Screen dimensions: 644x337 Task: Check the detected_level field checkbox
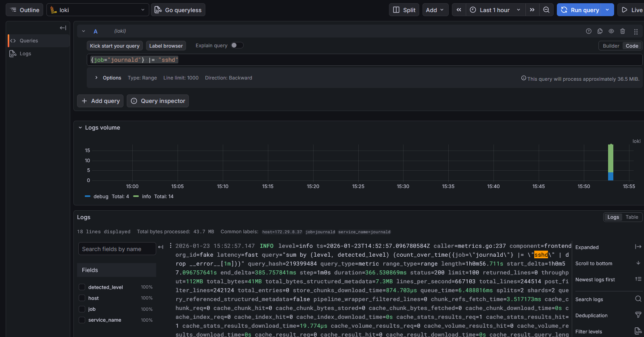[x=82, y=287]
